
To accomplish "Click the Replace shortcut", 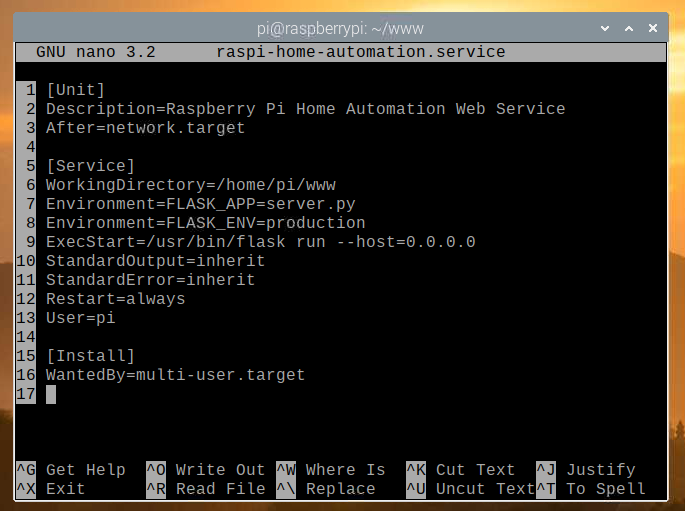I will 340,489.
